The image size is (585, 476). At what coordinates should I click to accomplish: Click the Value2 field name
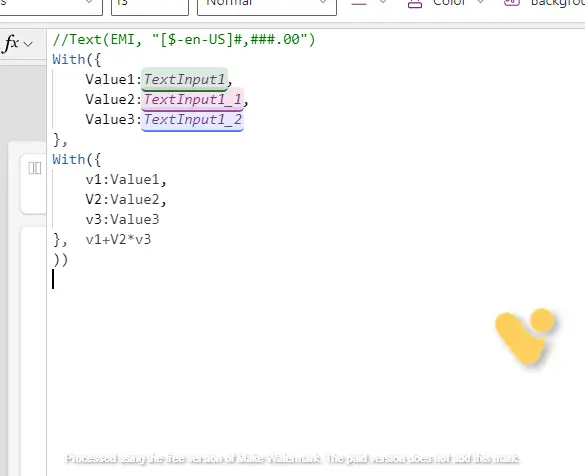(x=110, y=100)
